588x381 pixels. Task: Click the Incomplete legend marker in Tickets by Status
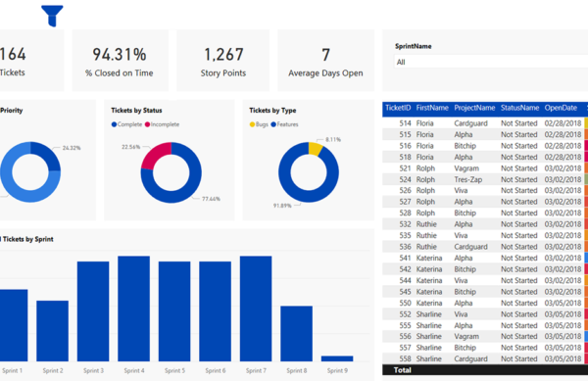click(147, 124)
